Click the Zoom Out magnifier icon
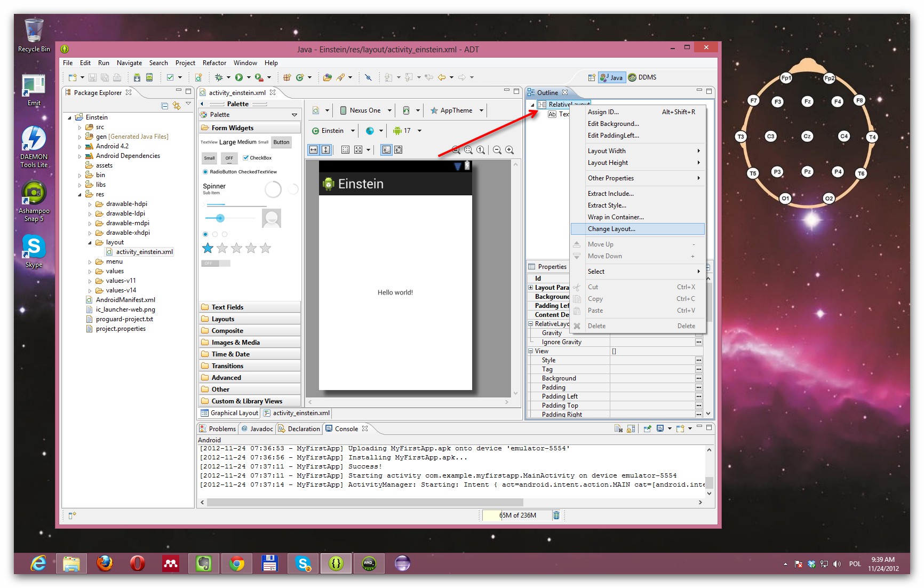Image resolution: width=924 pixels, height=588 pixels. coord(497,150)
